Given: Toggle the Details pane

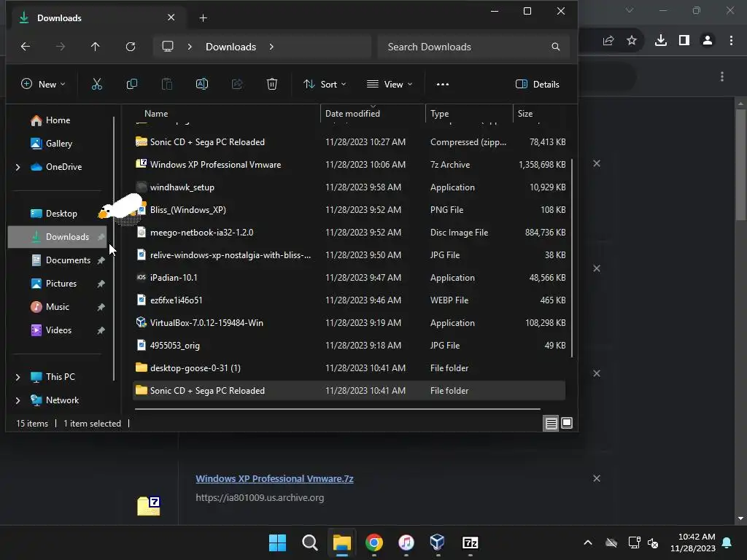Looking at the screenshot, I should (x=538, y=85).
